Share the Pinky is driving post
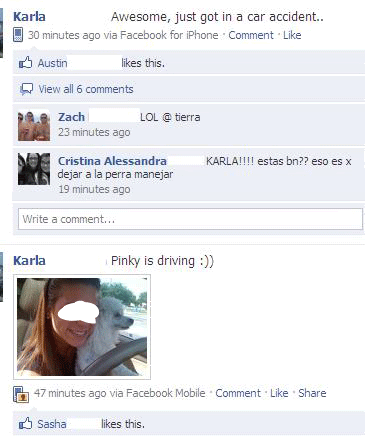Viewport: 365px width, 437px height. [x=312, y=393]
